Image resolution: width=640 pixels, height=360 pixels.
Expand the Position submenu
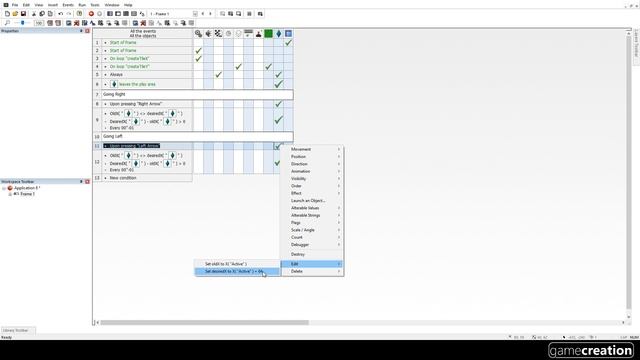point(312,157)
